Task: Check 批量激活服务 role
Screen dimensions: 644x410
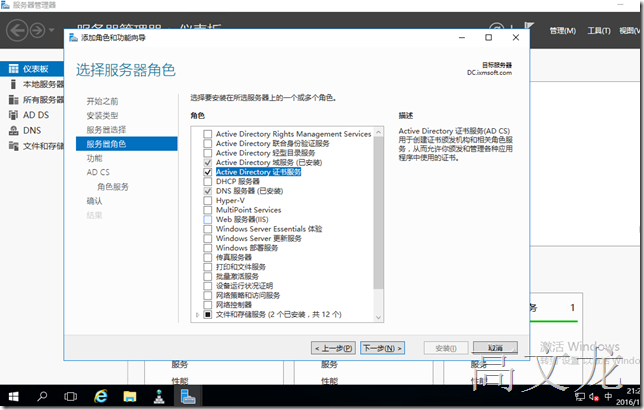Action: [208, 276]
